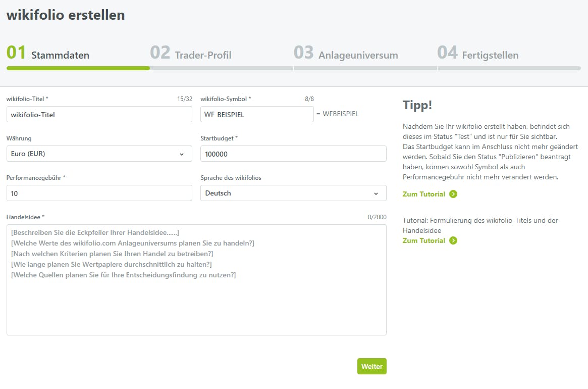Go to step 03 Anlageuniversum
Screen dimensions: 588x389
click(x=346, y=53)
